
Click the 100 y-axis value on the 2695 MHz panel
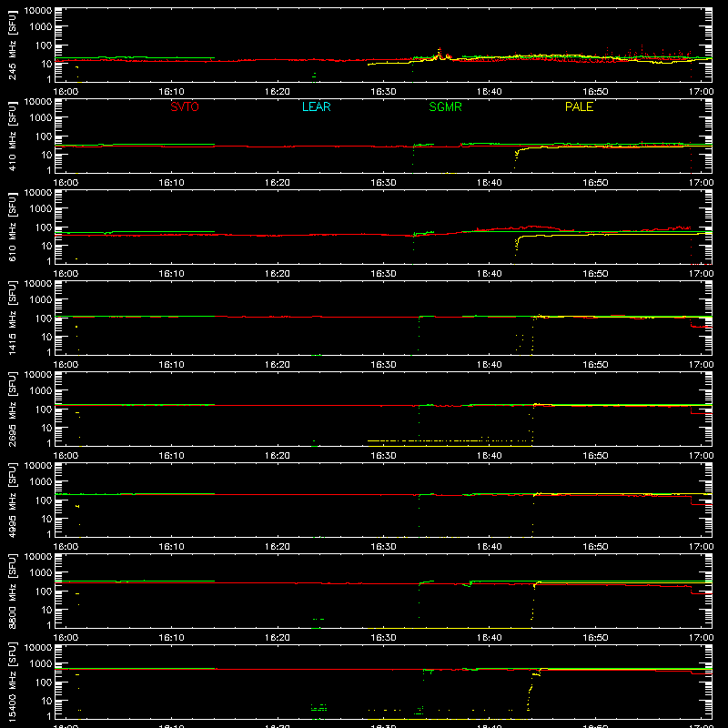pos(44,409)
